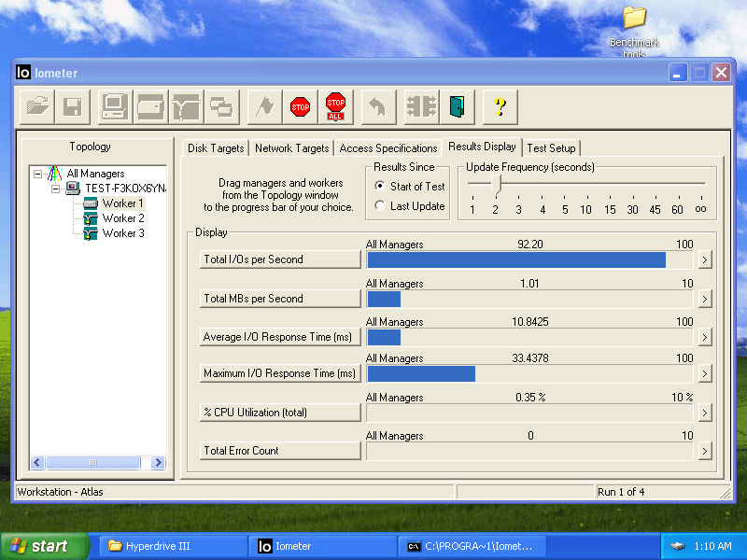Open the Windows start menu
The image size is (747, 560).
pyautogui.click(x=44, y=546)
